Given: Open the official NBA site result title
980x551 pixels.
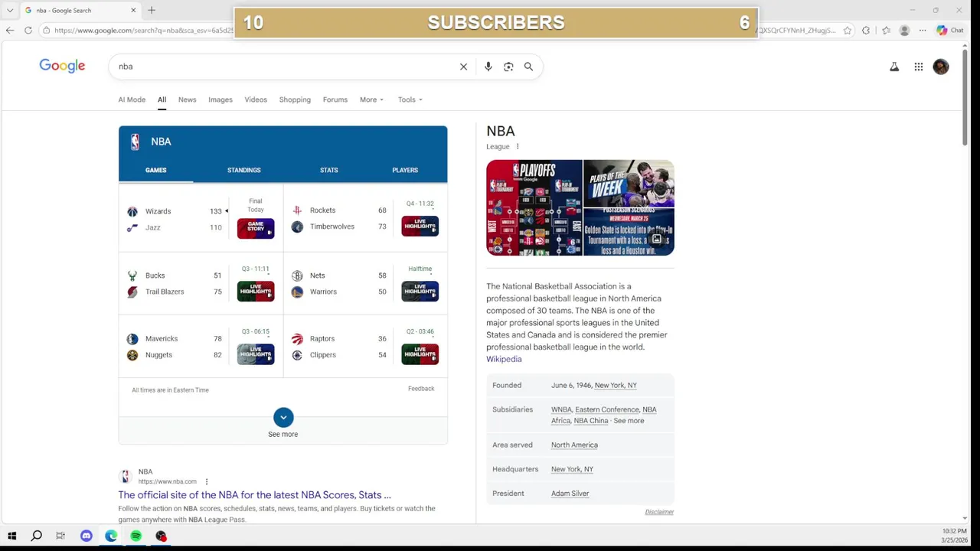Looking at the screenshot, I should tap(254, 495).
